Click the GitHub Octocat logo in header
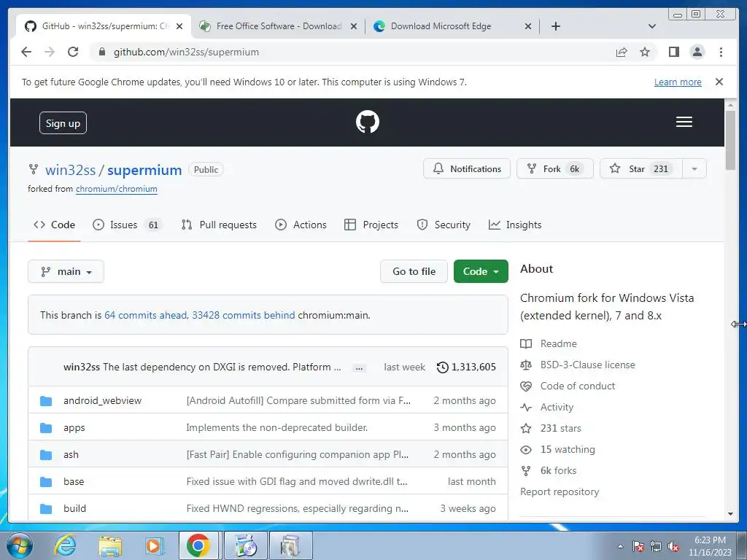 [x=368, y=122]
